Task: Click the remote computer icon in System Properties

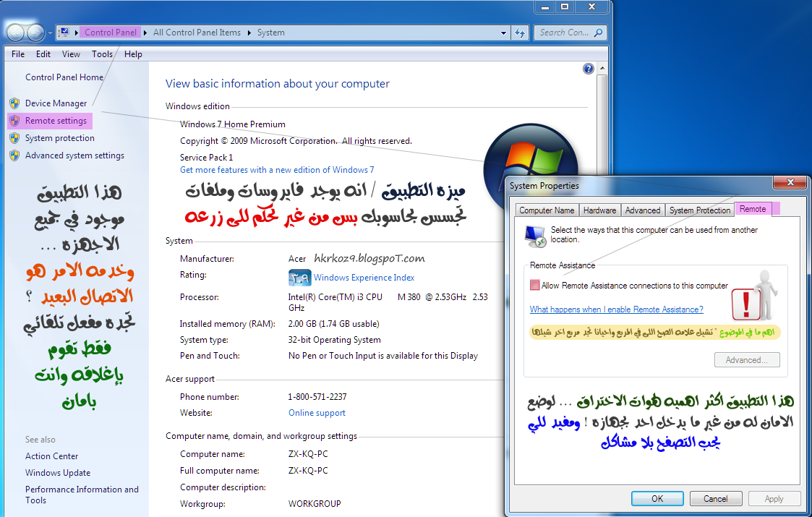Action: [536, 236]
